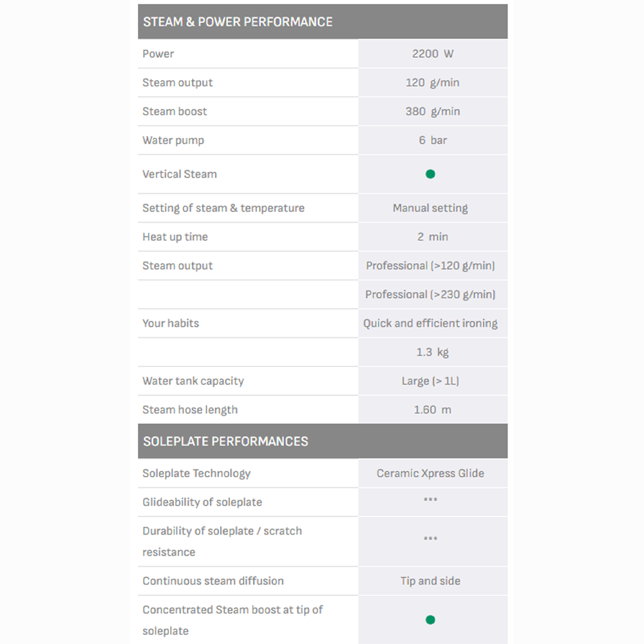Click the green dot for Concentrated Steam boost
Image resolution: width=644 pixels, height=644 pixels.
coord(430,620)
